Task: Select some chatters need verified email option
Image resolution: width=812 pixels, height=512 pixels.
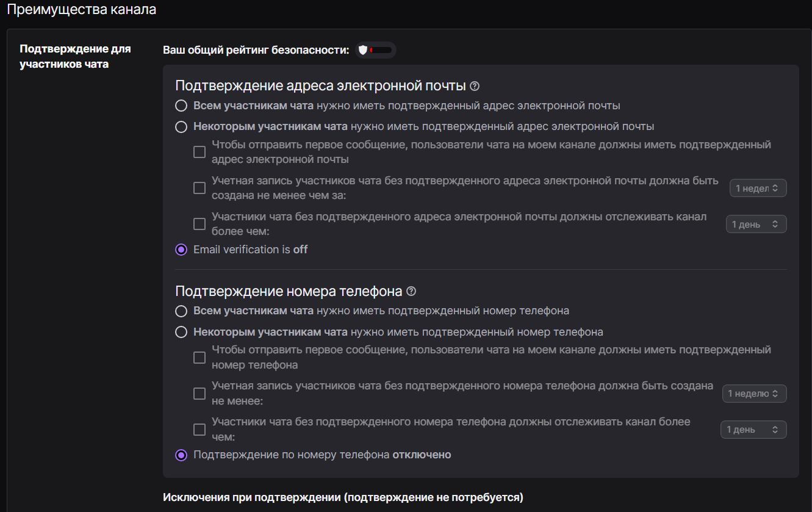Action: 181,127
